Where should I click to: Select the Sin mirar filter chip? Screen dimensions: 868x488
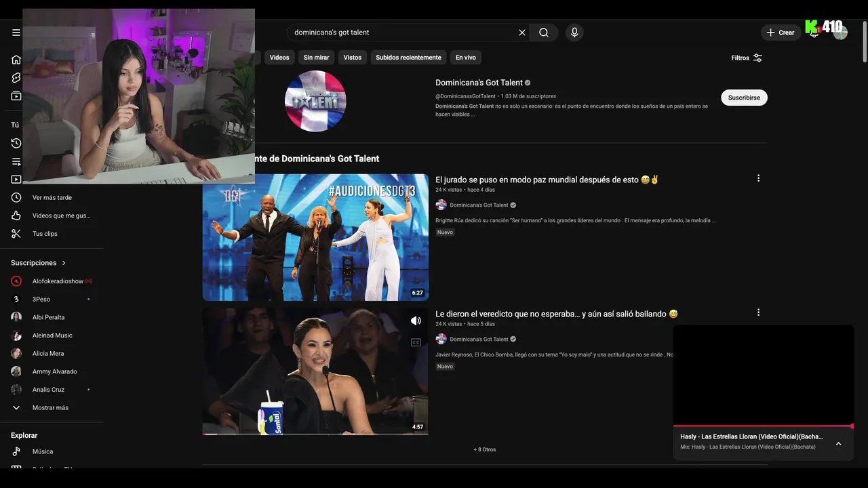tap(316, 58)
